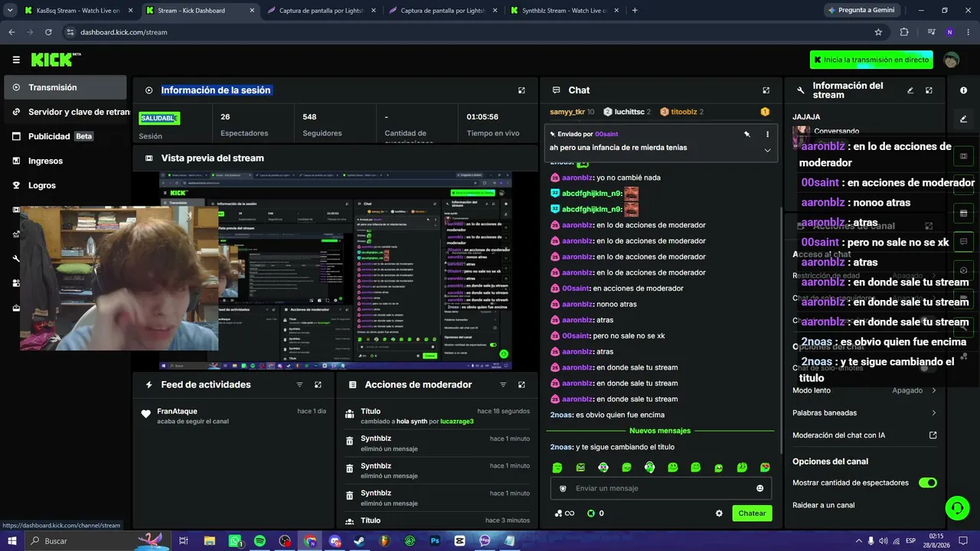Click the Kick logo in the header
The image size is (980, 551).
(55, 60)
